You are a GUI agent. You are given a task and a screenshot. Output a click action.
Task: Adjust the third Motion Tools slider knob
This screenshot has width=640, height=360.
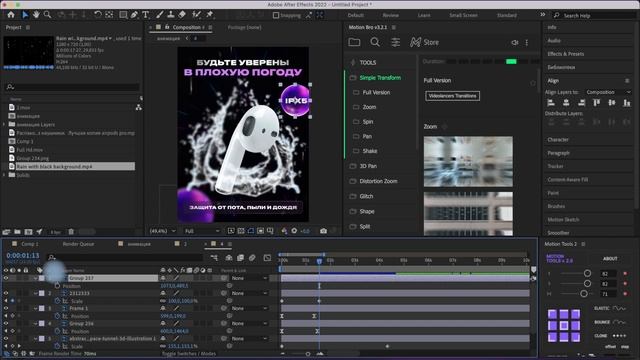tap(584, 293)
